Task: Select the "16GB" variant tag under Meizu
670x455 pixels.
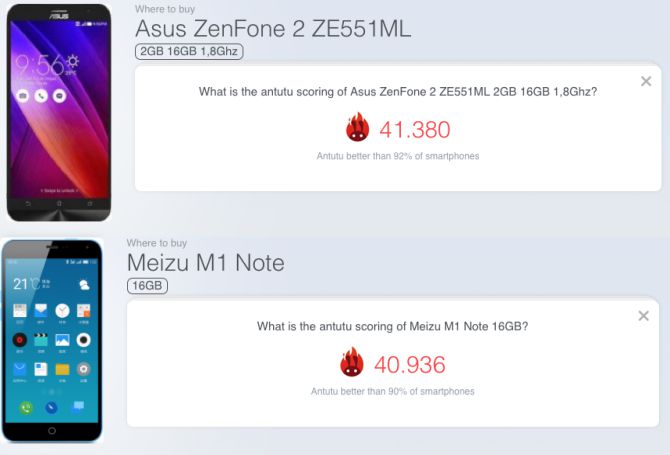Action: tap(147, 286)
